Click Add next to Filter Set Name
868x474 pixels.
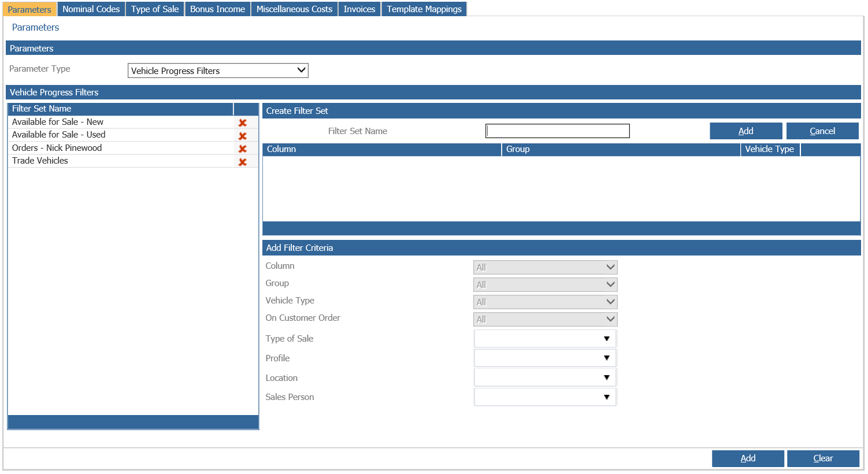click(x=745, y=131)
